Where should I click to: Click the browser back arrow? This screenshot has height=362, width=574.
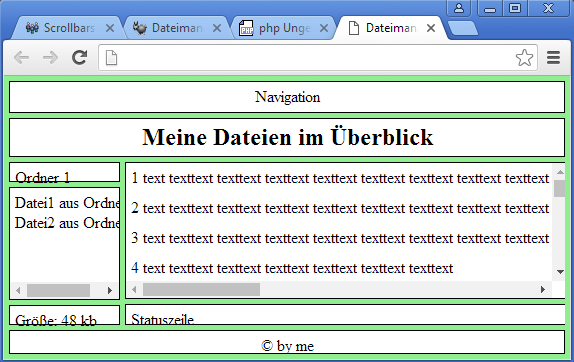point(21,57)
